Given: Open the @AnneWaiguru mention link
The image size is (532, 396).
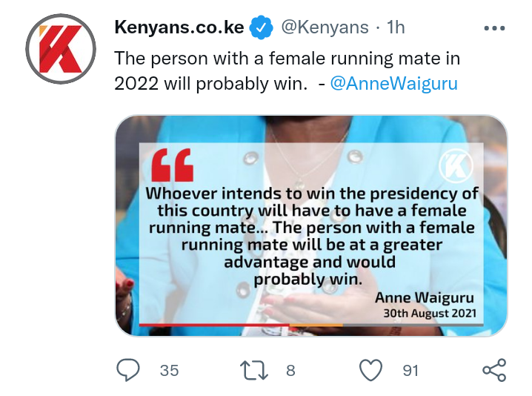Looking at the screenshot, I should [394, 84].
